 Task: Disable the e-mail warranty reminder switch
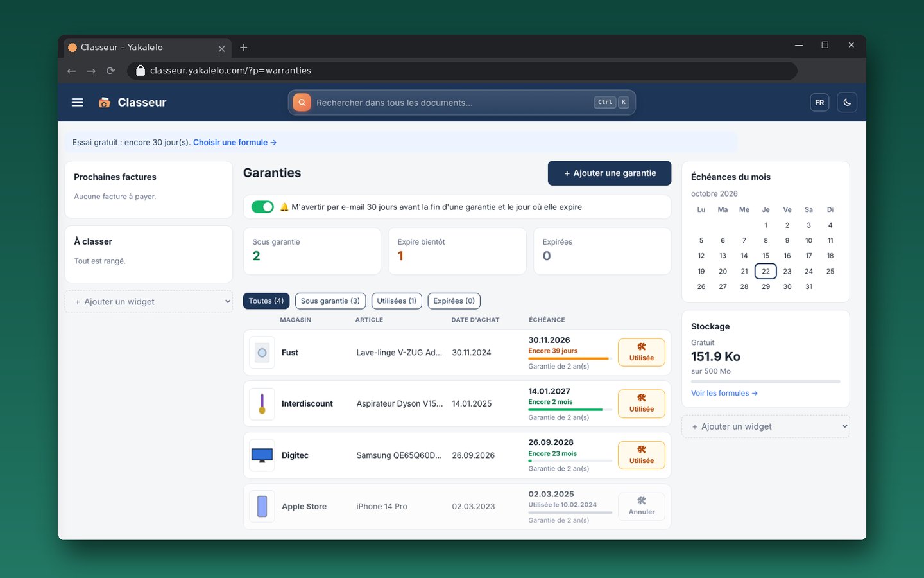[262, 207]
